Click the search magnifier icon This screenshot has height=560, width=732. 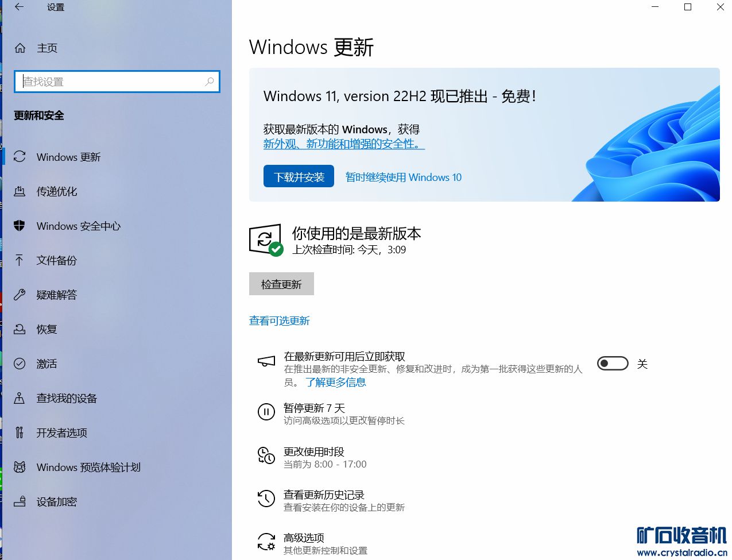pyautogui.click(x=210, y=82)
